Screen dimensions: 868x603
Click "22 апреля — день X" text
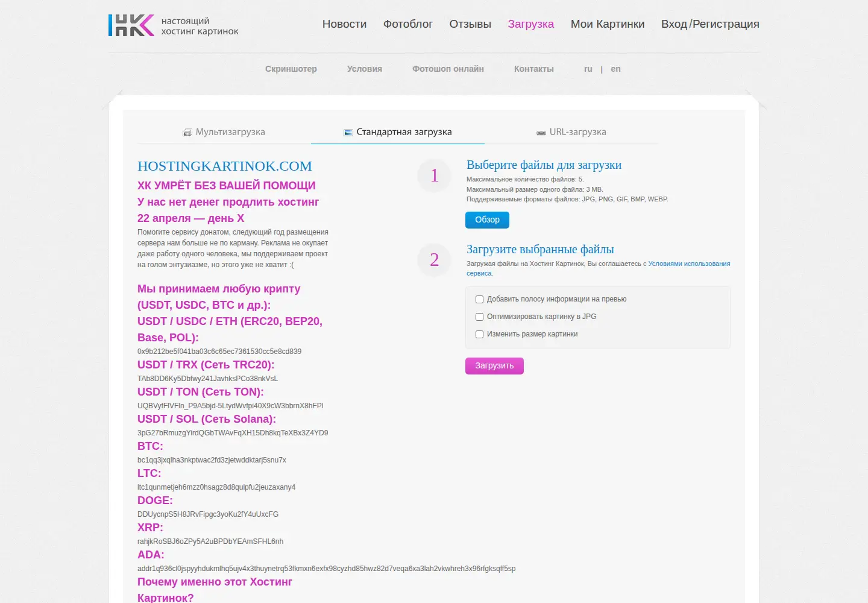190,218
